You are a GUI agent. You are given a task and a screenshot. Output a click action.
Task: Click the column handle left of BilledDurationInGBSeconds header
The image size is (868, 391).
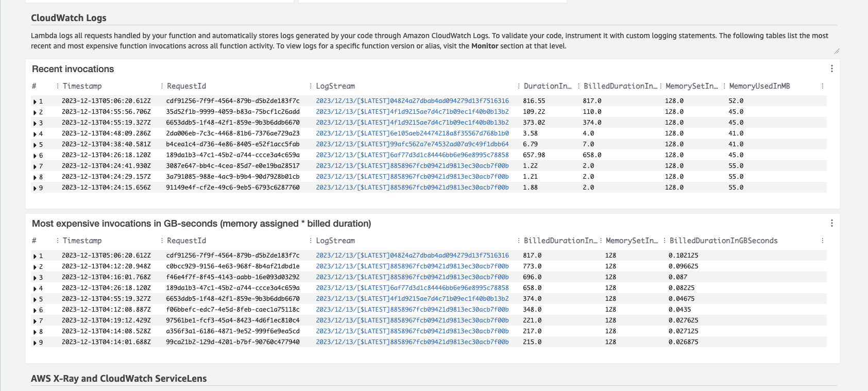[x=665, y=241]
